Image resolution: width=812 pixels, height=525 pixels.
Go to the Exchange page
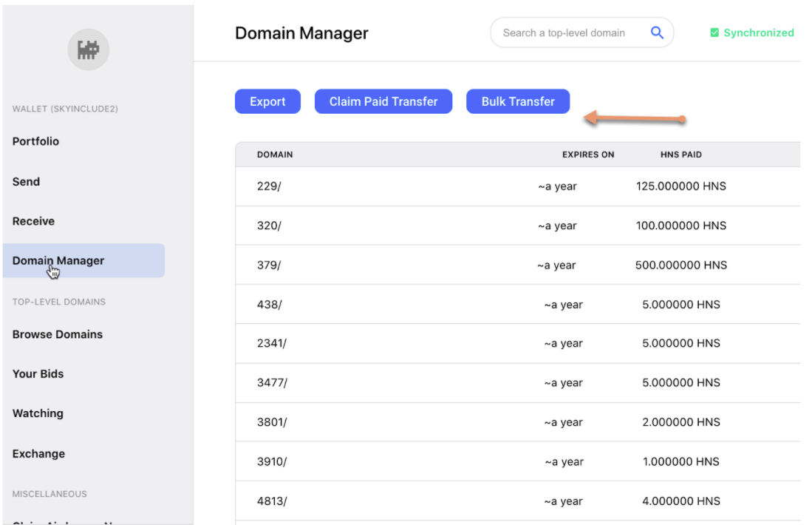(x=37, y=453)
